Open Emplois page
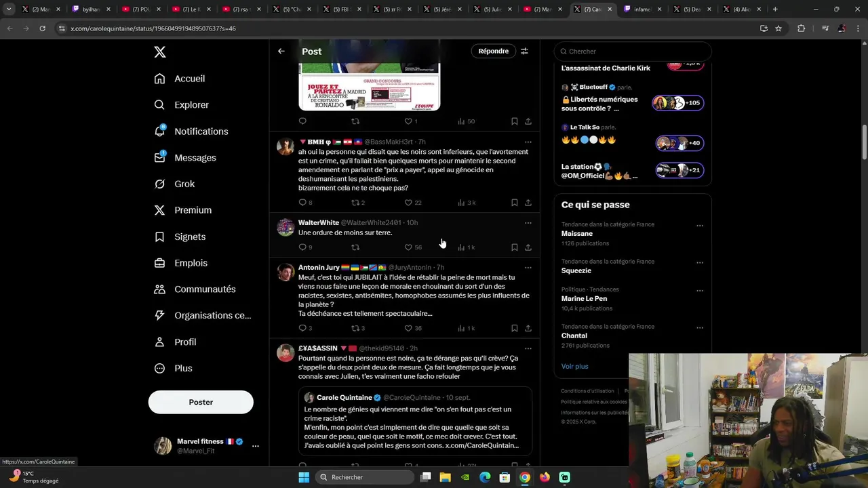This screenshot has width=868, height=488. (x=181, y=263)
